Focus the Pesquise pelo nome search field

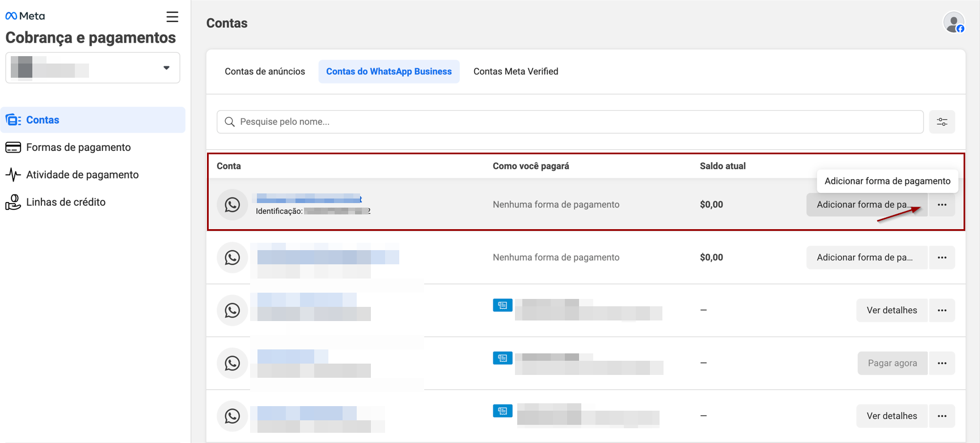(x=570, y=122)
